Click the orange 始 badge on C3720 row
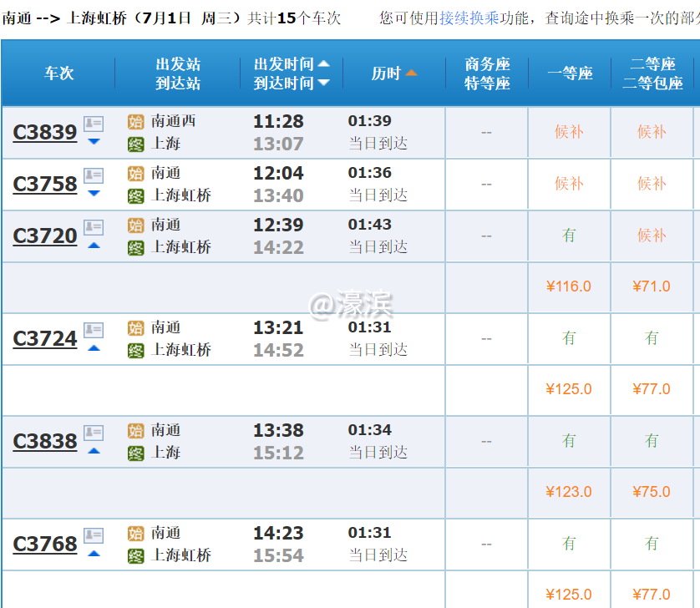Screen dimensions: 700x608 [135, 225]
